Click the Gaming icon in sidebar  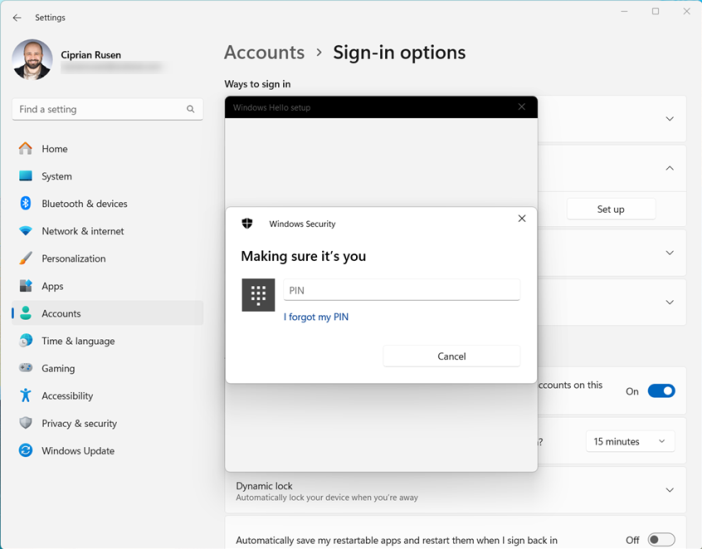(26, 368)
